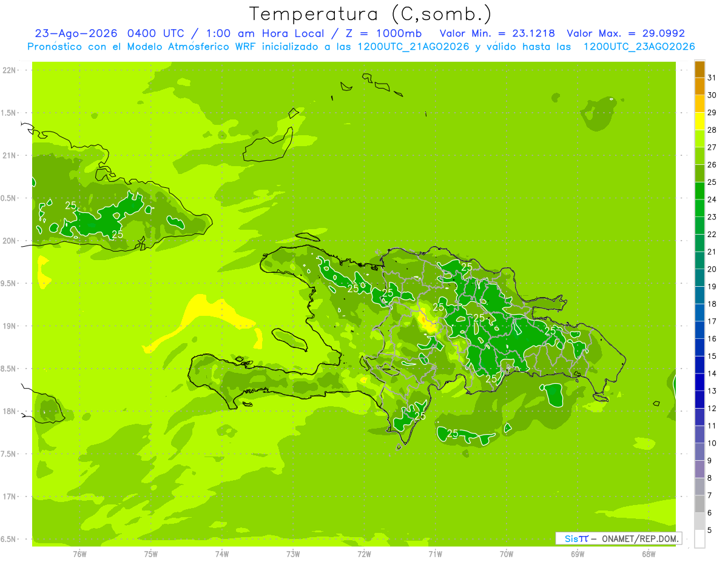
Task: Click the '7' colorbar label
Action: click(710, 496)
